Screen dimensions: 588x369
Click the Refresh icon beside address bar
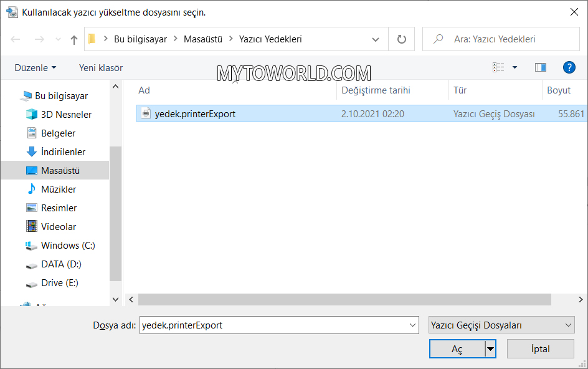pyautogui.click(x=401, y=39)
